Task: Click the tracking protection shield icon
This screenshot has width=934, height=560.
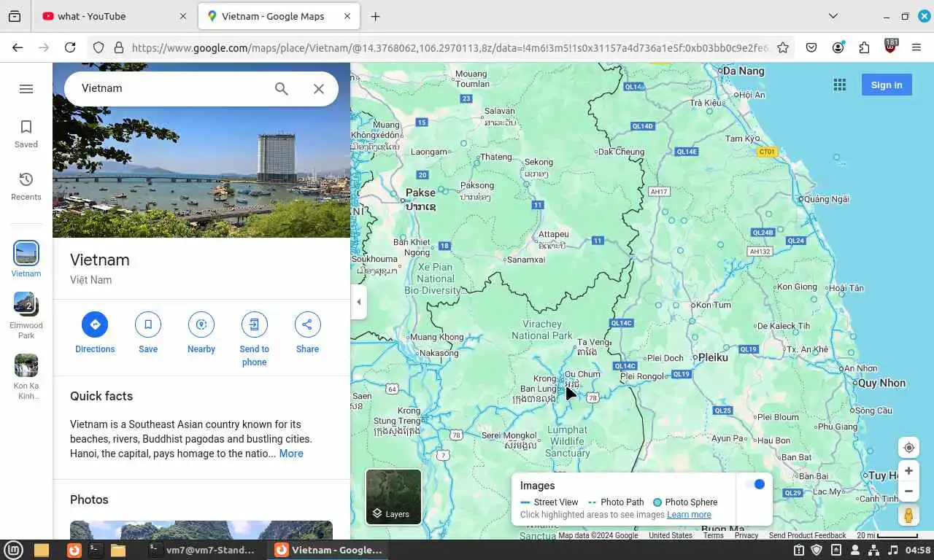Action: coord(99,47)
